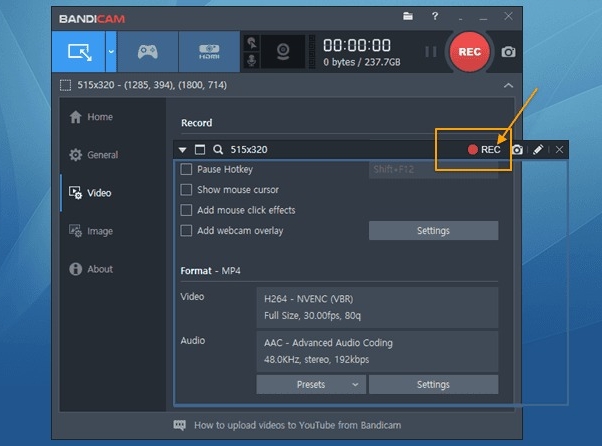The image size is (602, 446).
Task: Click the BANDICAM logo
Action: point(92,19)
